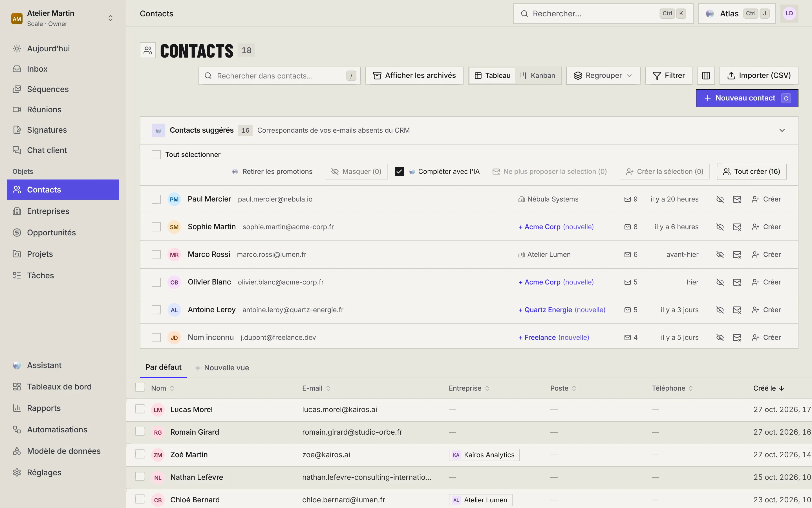812x508 pixels.
Task: Switch to Kanban view
Action: pyautogui.click(x=538, y=76)
